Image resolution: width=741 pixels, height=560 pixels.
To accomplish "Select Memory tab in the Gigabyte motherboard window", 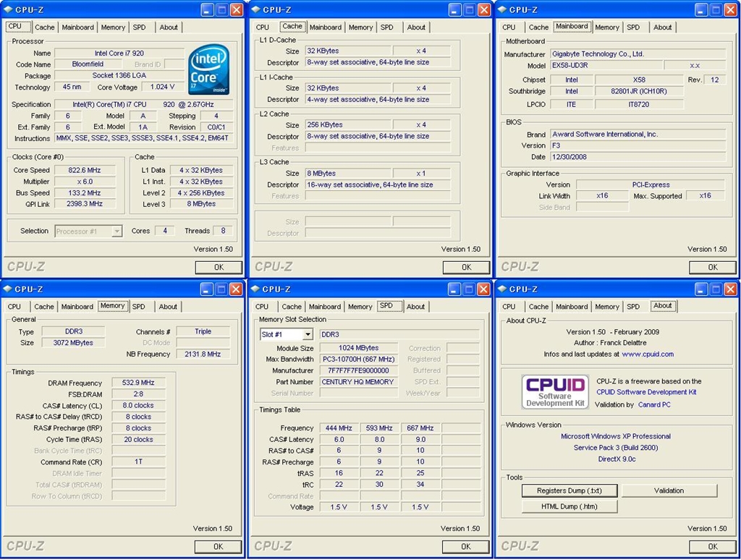I will pos(607,27).
